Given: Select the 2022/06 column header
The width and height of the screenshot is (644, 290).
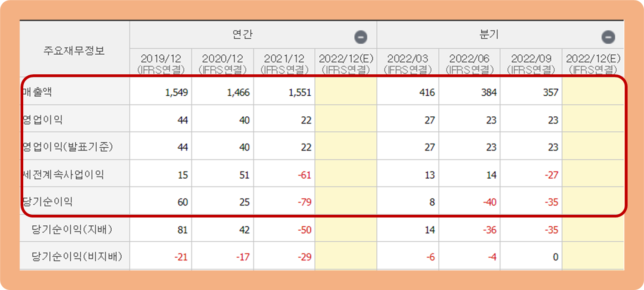Looking at the screenshot, I should pyautogui.click(x=470, y=64).
